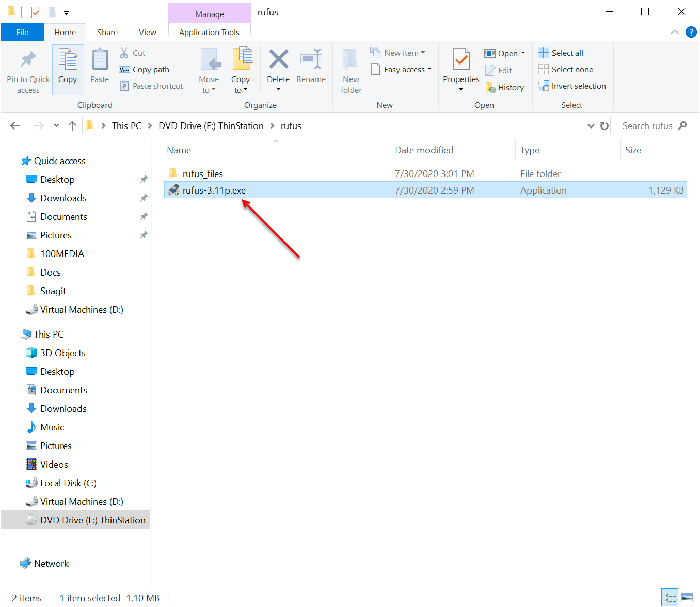This screenshot has height=607, width=700.
Task: Click Paste shortcut option
Action: coord(151,86)
